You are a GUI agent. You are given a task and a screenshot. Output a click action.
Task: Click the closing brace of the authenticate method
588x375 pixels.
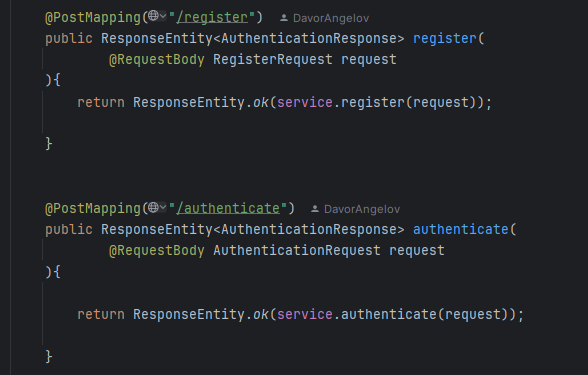pos(49,357)
